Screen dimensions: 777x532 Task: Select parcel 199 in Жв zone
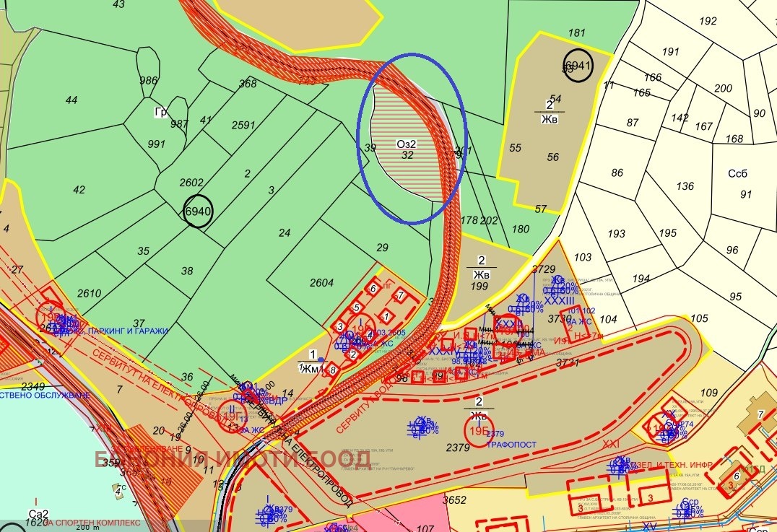pyautogui.click(x=477, y=287)
